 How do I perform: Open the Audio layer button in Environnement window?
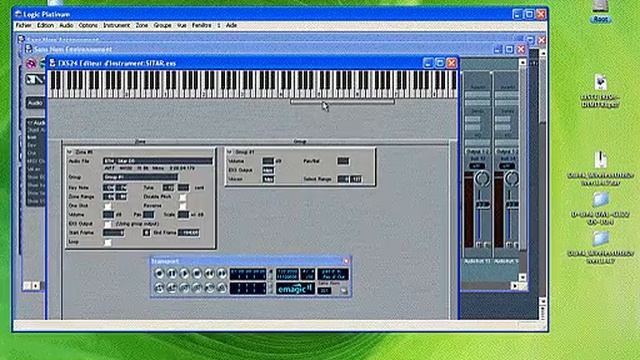click(x=35, y=103)
